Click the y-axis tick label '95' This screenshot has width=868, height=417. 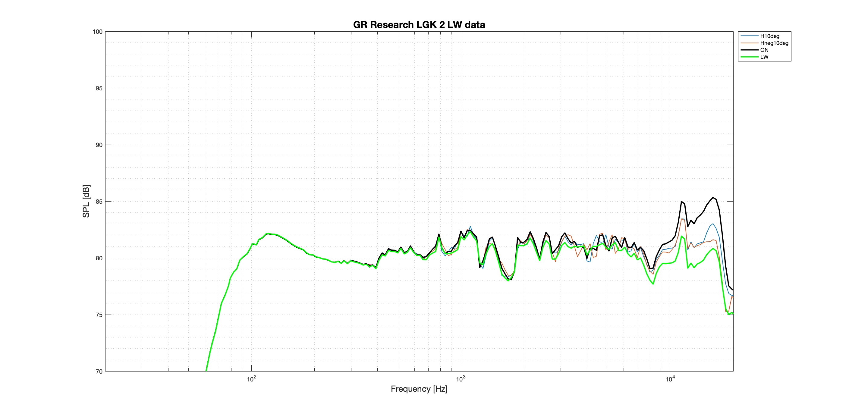point(99,88)
